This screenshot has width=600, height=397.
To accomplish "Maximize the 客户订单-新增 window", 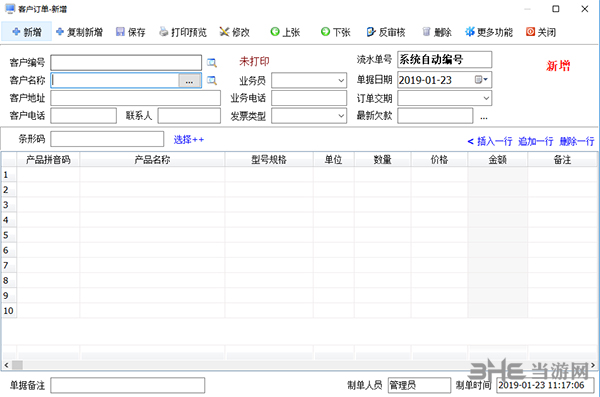I will click(x=556, y=9).
